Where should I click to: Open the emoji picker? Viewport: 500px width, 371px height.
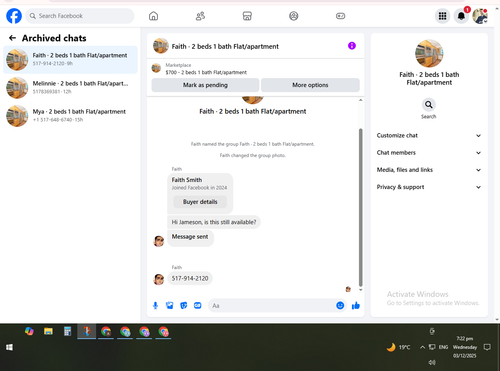pyautogui.click(x=340, y=305)
